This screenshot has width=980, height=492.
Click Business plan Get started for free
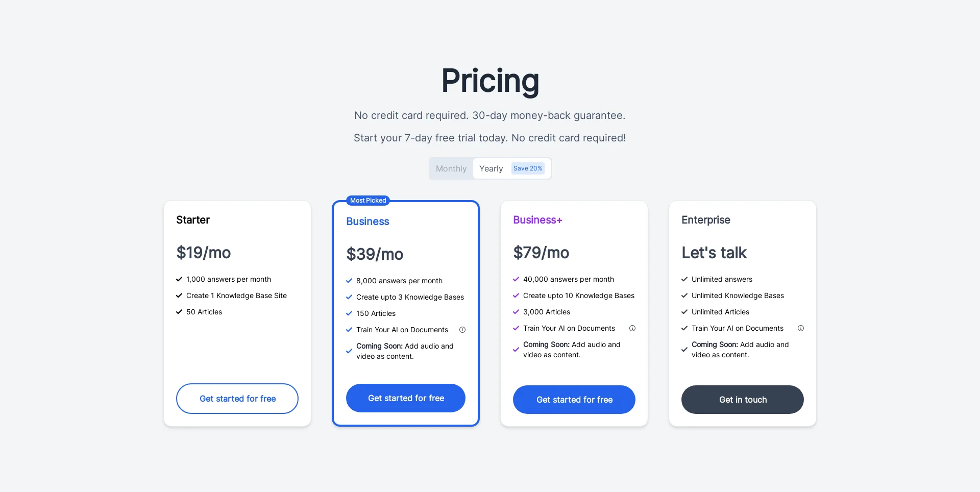(x=406, y=398)
